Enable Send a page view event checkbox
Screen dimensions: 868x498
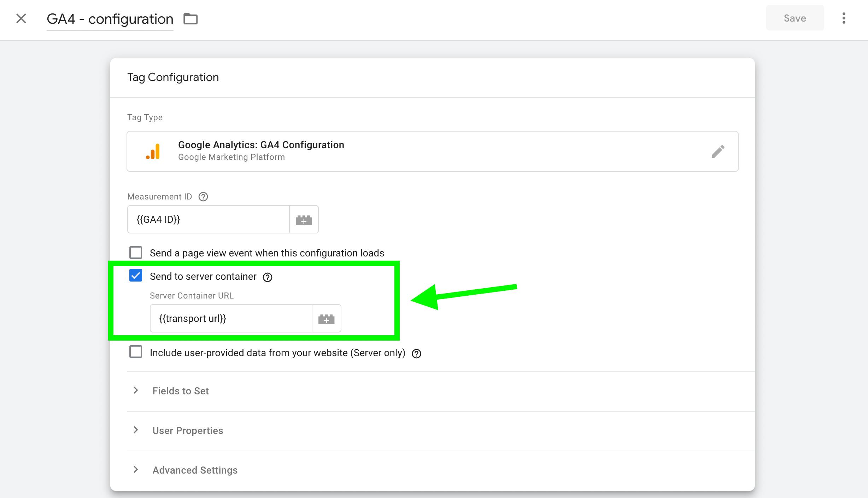point(136,253)
